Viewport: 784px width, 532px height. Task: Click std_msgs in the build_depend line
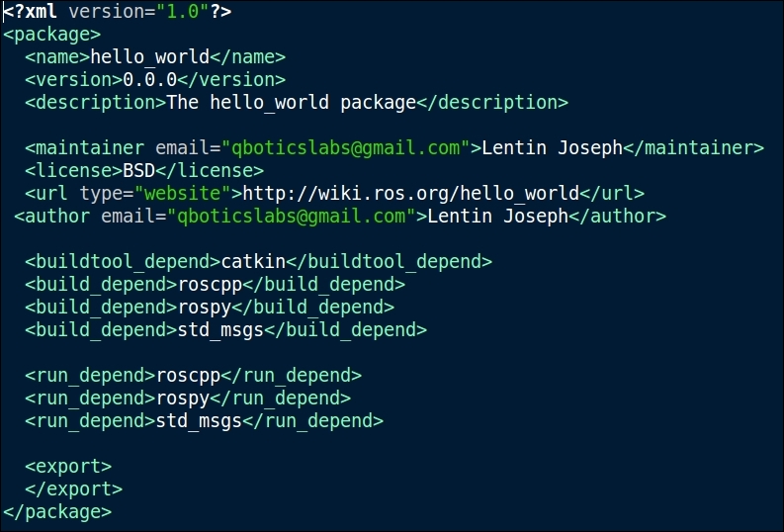[x=220, y=330]
